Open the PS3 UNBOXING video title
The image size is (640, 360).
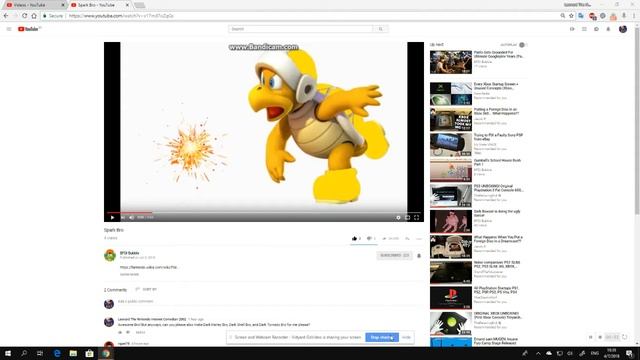coord(498,188)
